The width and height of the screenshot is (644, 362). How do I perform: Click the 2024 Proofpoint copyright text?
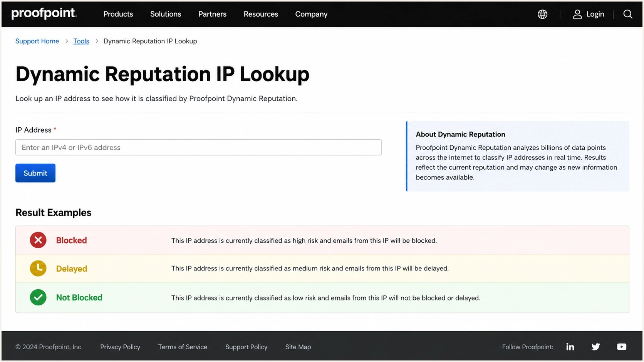49,347
